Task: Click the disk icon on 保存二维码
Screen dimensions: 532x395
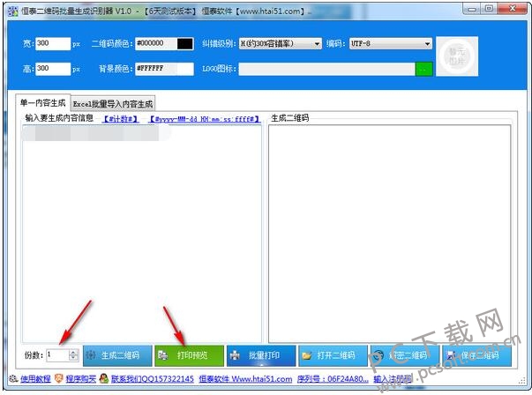Action: pyautogui.click(x=451, y=355)
